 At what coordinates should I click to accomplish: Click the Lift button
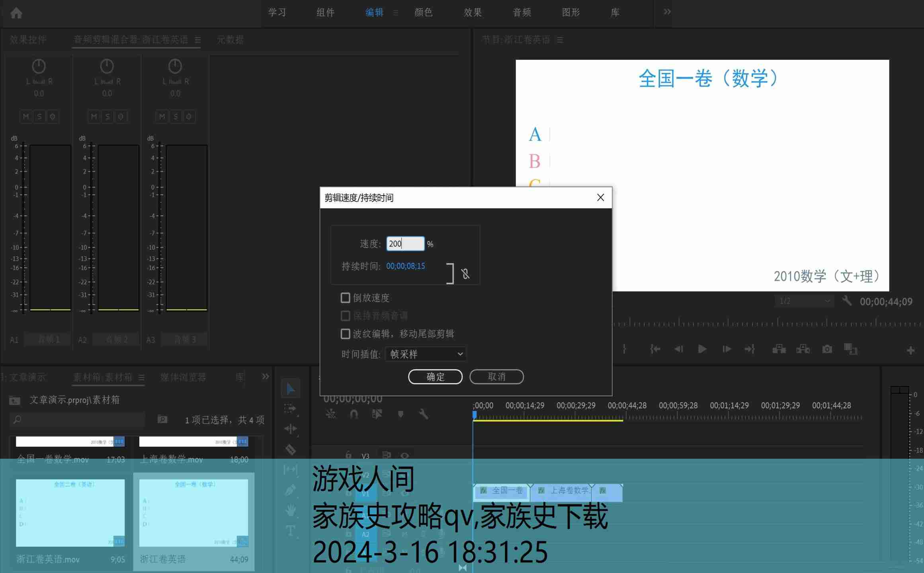(779, 349)
